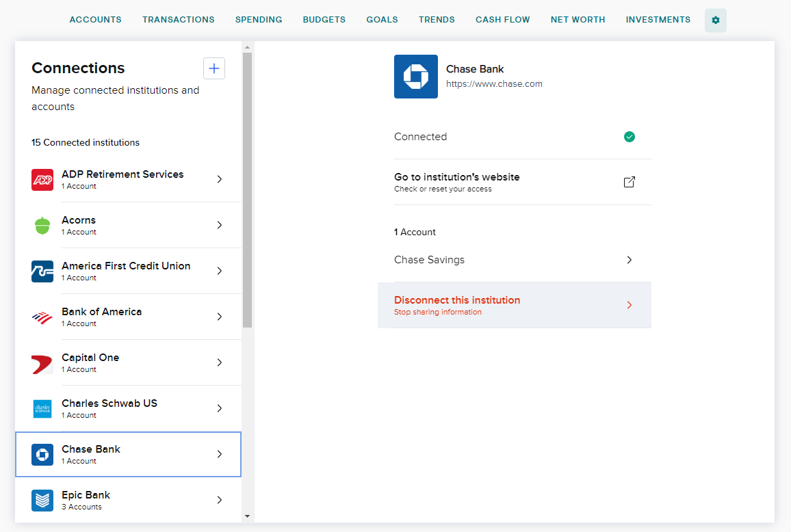Click 'Check or reset your access' text
The width and height of the screenshot is (791, 532).
click(x=443, y=189)
